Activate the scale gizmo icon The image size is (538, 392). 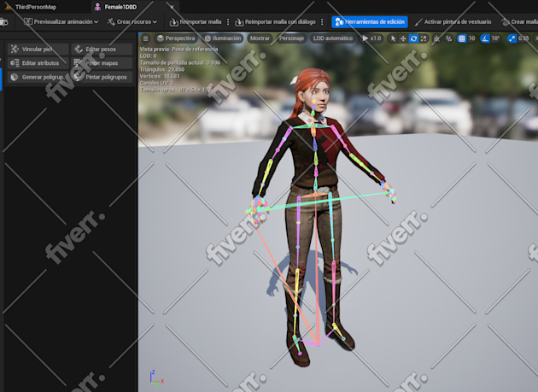click(x=424, y=38)
